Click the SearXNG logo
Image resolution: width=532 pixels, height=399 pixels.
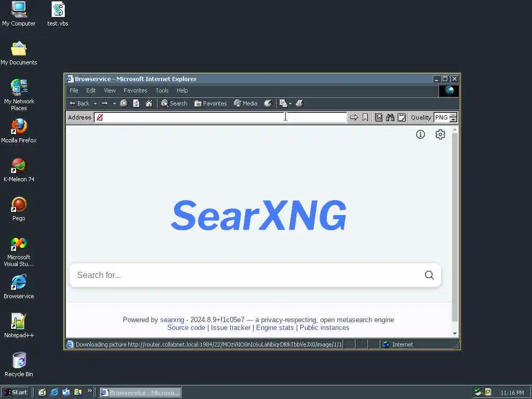[x=259, y=215]
